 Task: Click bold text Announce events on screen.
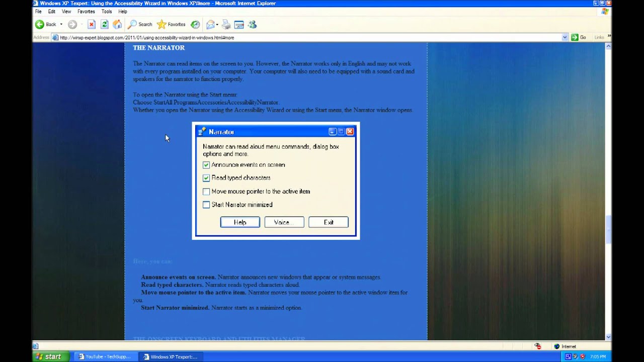pyautogui.click(x=178, y=277)
